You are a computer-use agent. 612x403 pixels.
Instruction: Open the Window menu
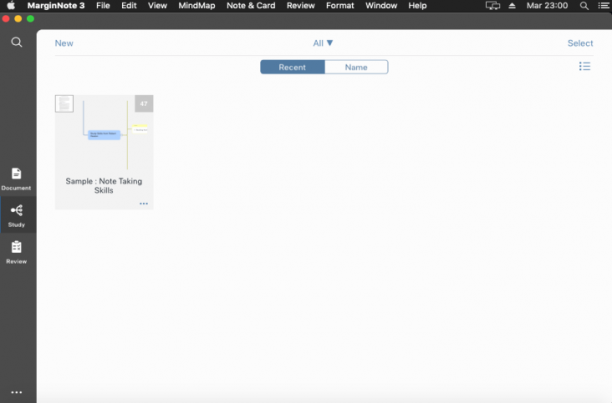[x=381, y=5]
